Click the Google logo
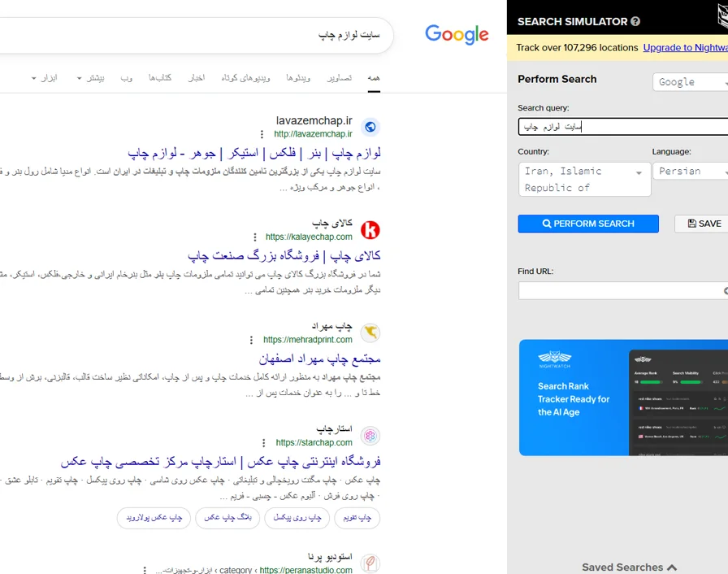Image resolution: width=728 pixels, height=574 pixels. point(457,35)
